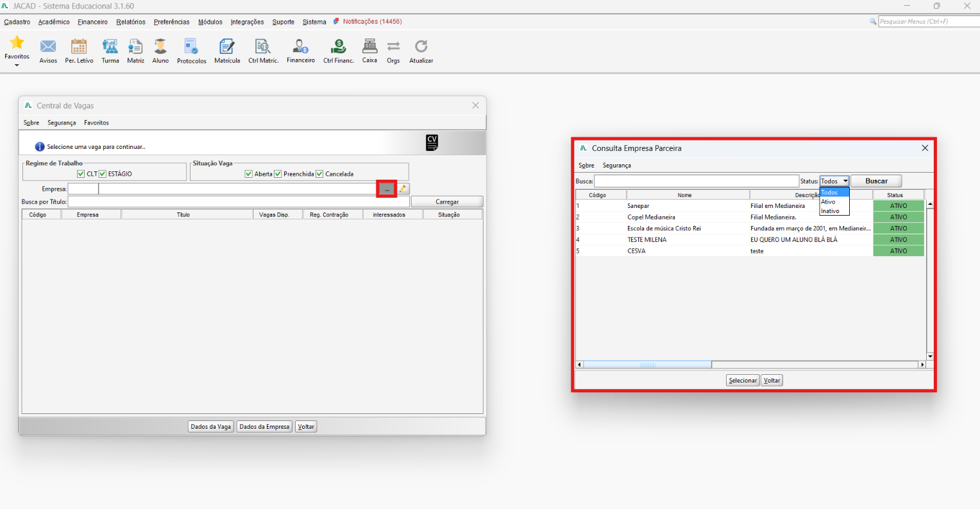Uncheck the Cancelada checkbox
Screen dimensions: 980x509
(x=319, y=174)
